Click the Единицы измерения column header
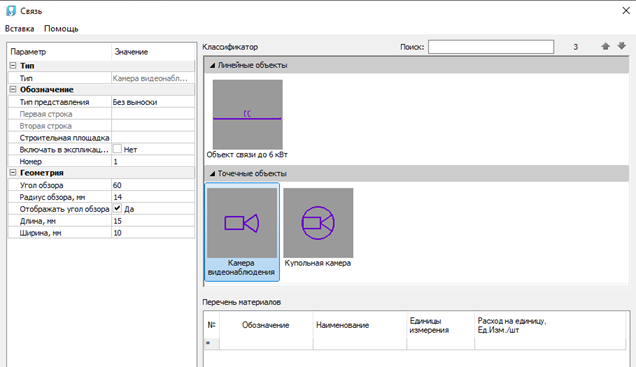The width and height of the screenshot is (636, 367). (440, 325)
